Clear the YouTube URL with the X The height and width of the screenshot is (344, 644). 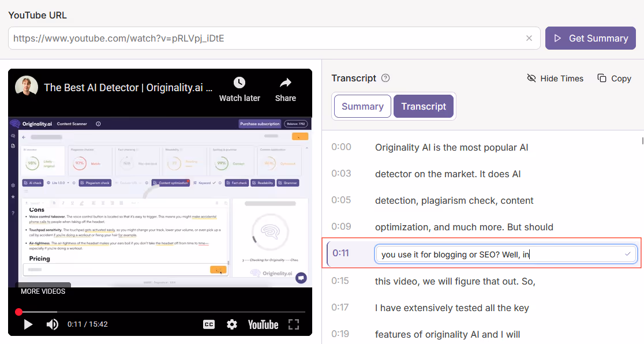coord(529,38)
